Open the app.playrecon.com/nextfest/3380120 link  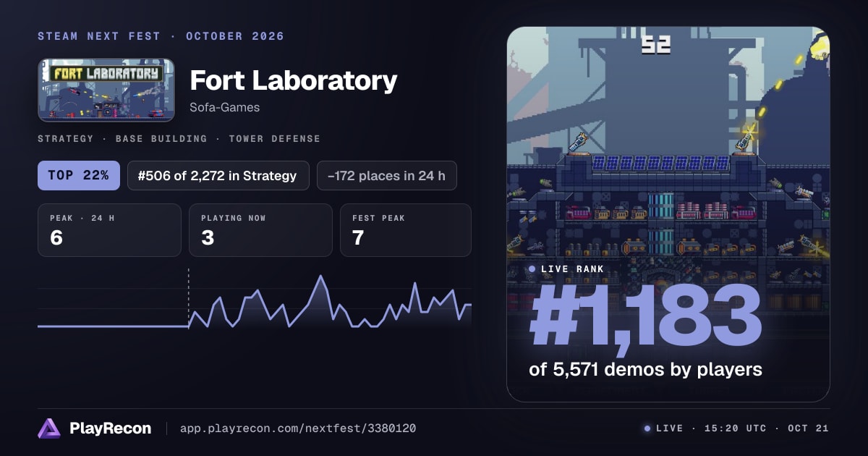297,428
